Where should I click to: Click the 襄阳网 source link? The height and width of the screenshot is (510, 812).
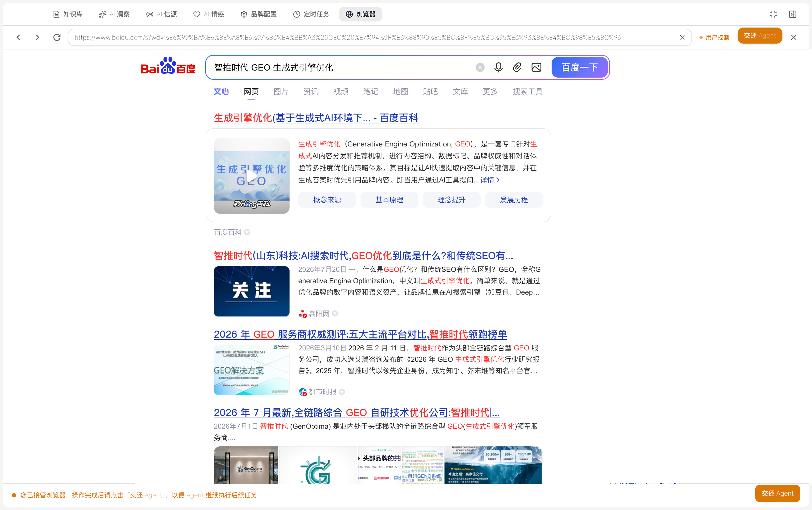tap(318, 313)
